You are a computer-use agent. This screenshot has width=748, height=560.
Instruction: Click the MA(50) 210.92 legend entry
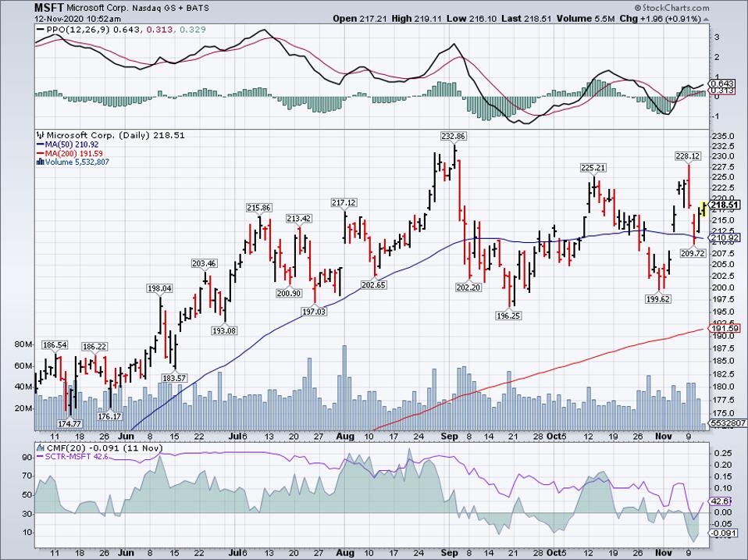tap(72, 144)
